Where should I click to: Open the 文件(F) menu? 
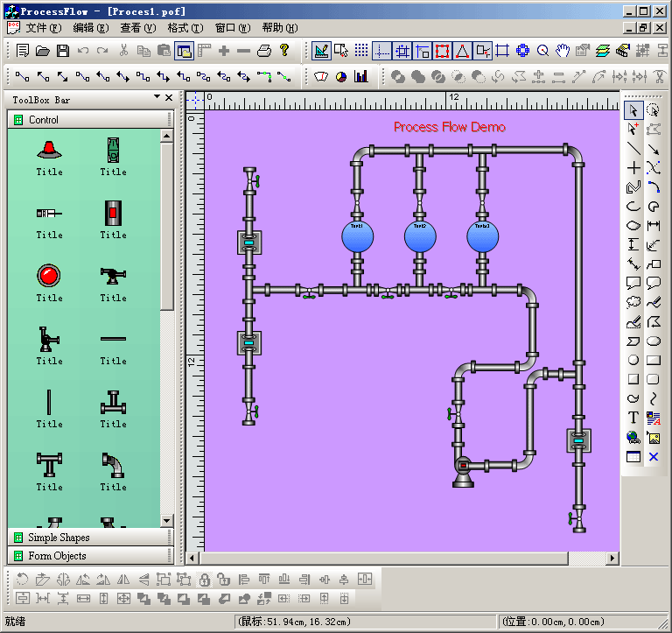point(41,28)
